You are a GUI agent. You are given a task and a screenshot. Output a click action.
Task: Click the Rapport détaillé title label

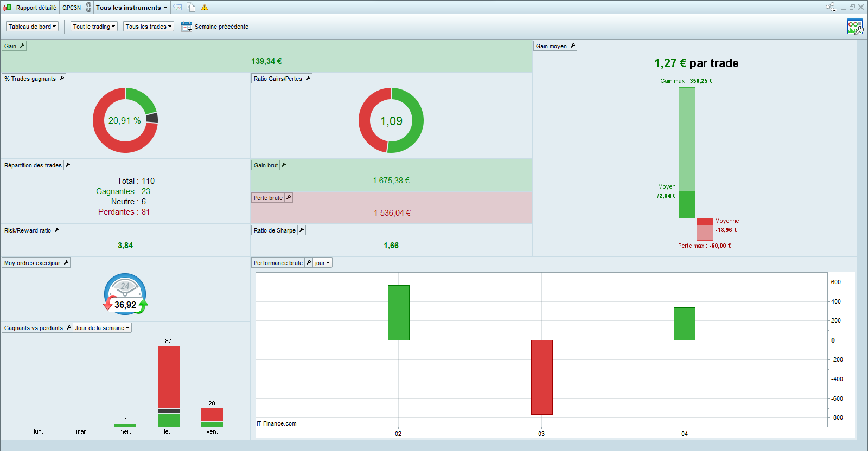pyautogui.click(x=36, y=8)
